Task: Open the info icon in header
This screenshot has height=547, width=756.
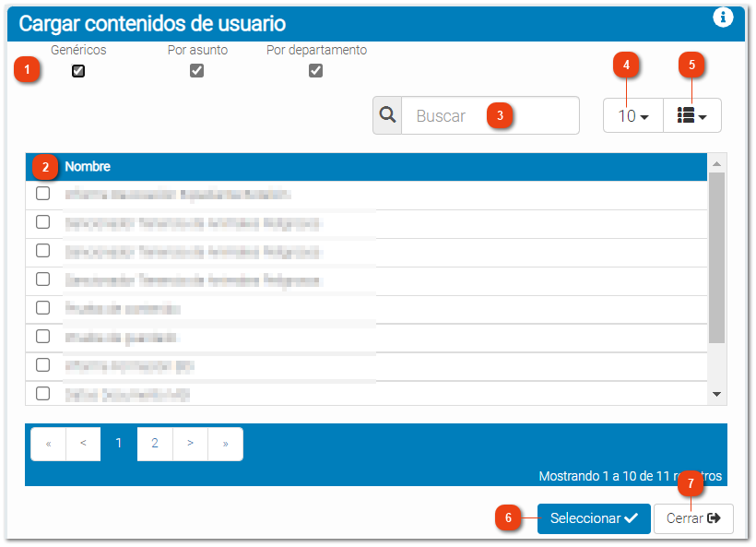Action: [x=723, y=18]
